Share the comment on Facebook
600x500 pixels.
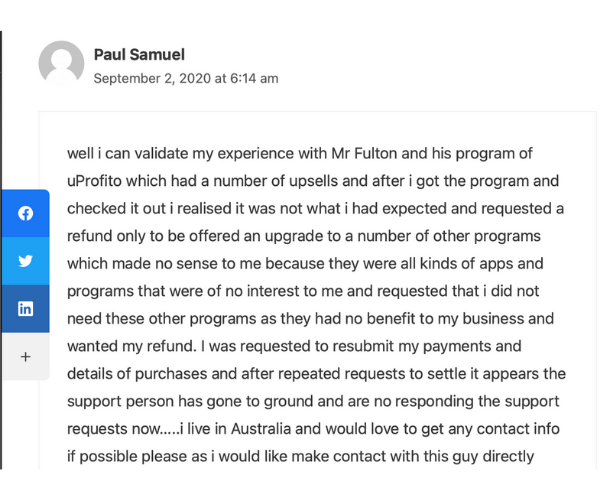(25, 213)
